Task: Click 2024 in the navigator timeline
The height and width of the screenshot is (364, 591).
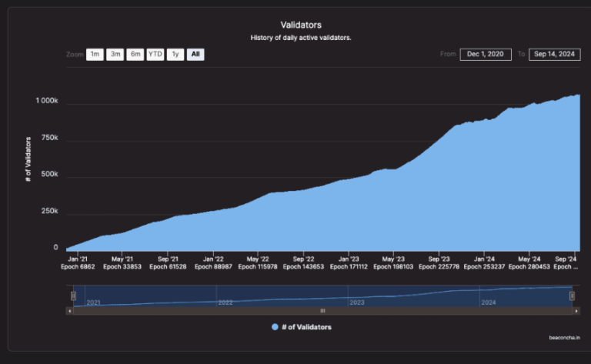Action: pyautogui.click(x=489, y=302)
